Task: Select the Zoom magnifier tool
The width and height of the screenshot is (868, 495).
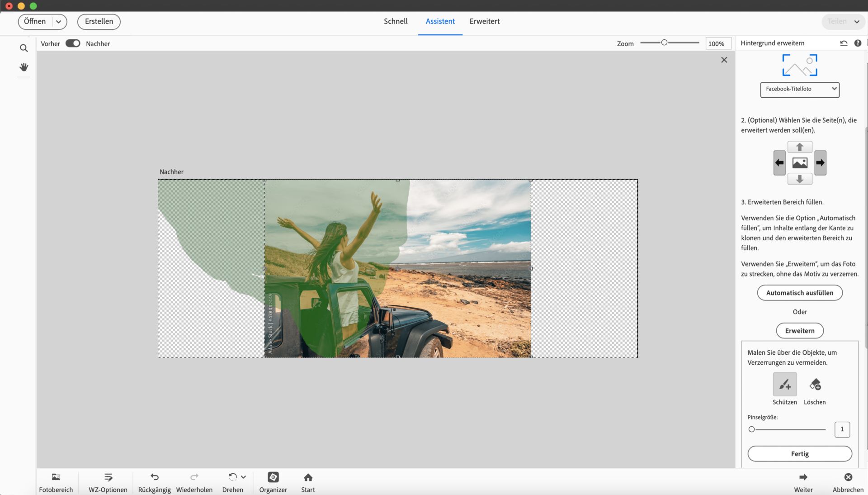Action: pos(24,48)
